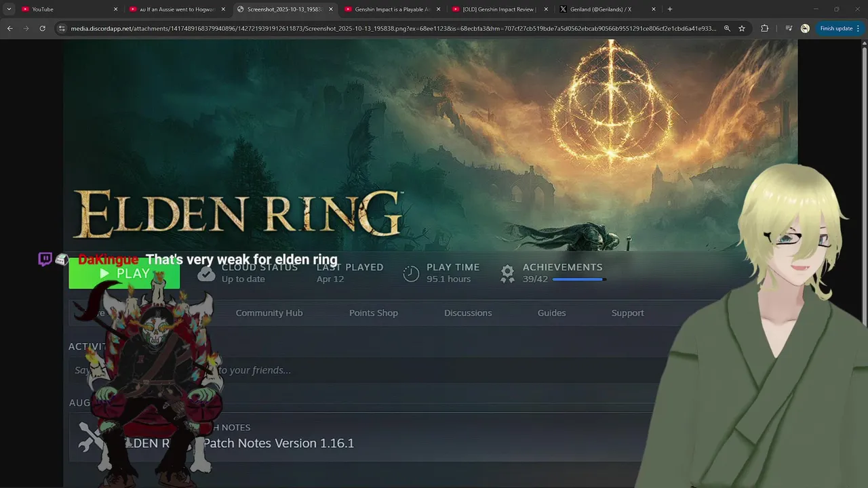868x488 pixels.
Task: Open the tab search dropdown arrow
Action: click(9, 9)
